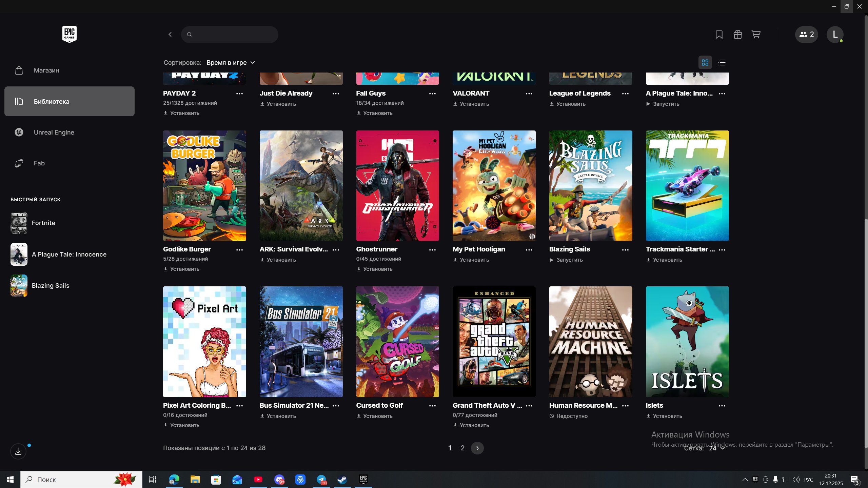Screen dimensions: 868x488
Task: Go to library page 2
Action: tap(462, 448)
